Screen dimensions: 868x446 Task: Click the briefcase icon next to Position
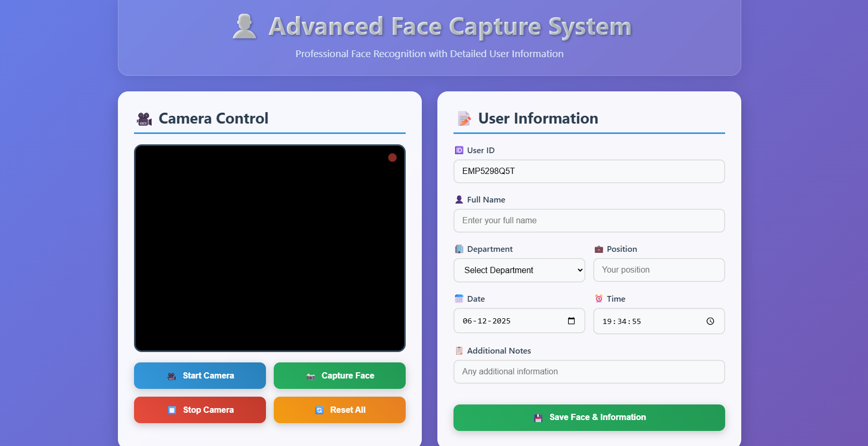coord(599,249)
